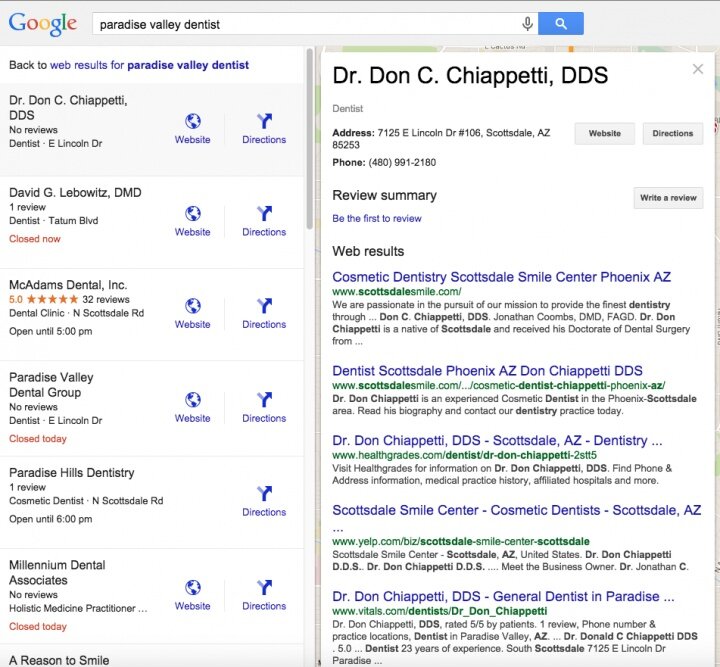Open Directions arrow icon for Dr. Don C. Chiappetti listing
Screen dimensions: 720x667
[264, 121]
